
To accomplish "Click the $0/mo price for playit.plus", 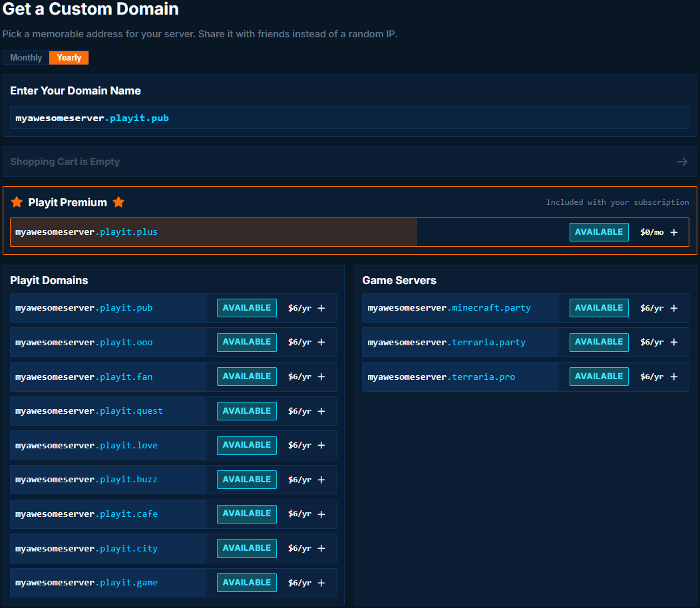I will click(x=652, y=232).
